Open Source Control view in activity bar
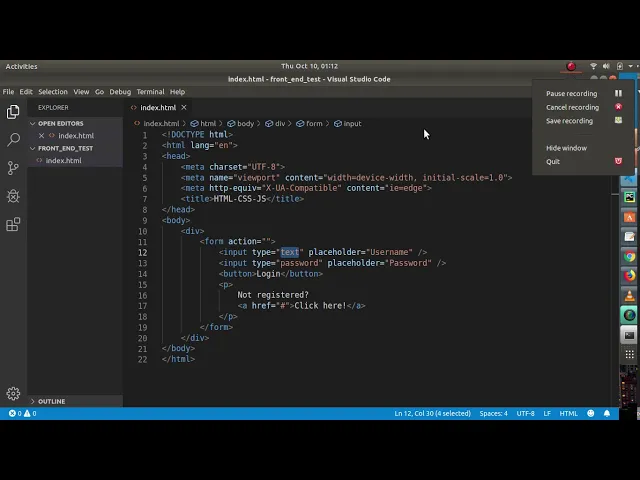The height and width of the screenshot is (480, 640). (x=13, y=168)
